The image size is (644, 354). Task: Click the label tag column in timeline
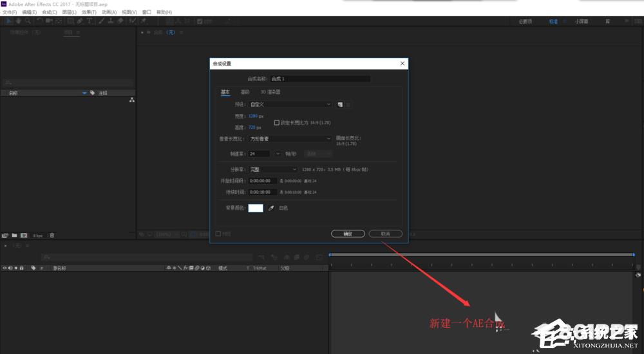tap(33, 268)
